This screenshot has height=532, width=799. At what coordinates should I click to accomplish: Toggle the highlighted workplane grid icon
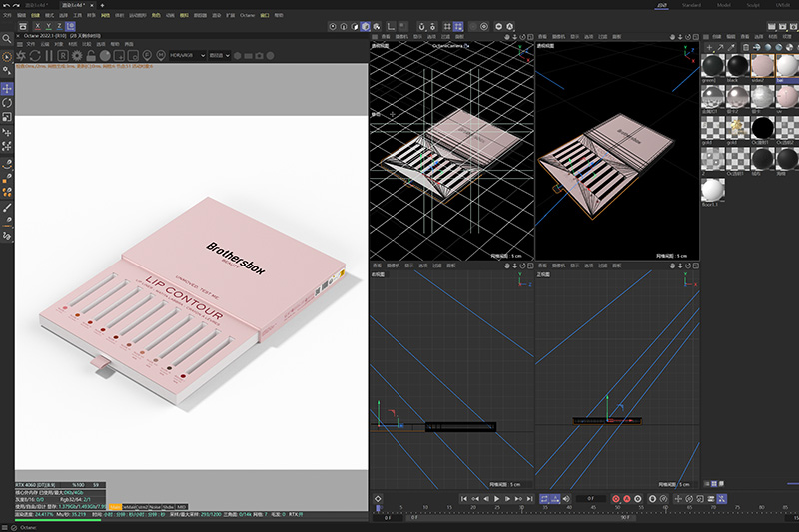(x=458, y=26)
